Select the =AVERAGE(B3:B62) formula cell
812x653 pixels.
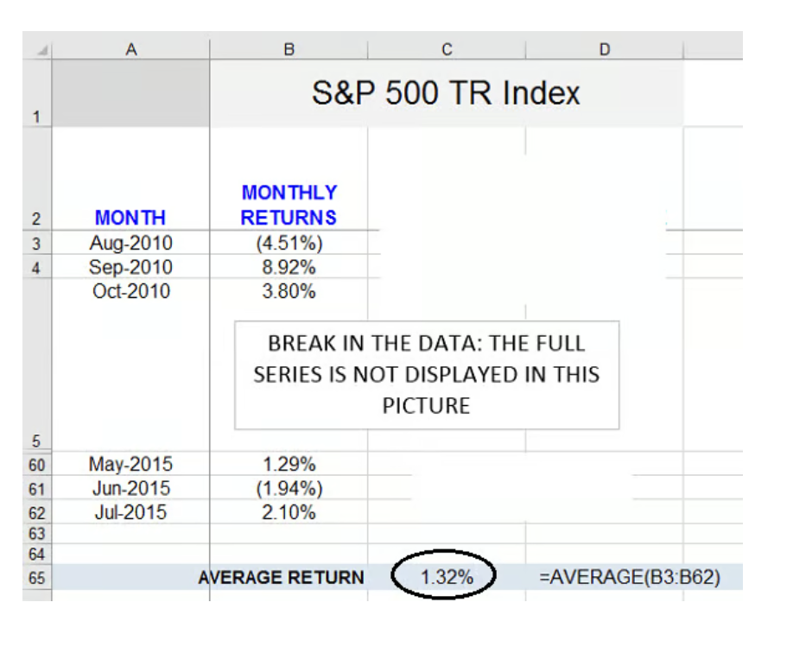coord(629,578)
